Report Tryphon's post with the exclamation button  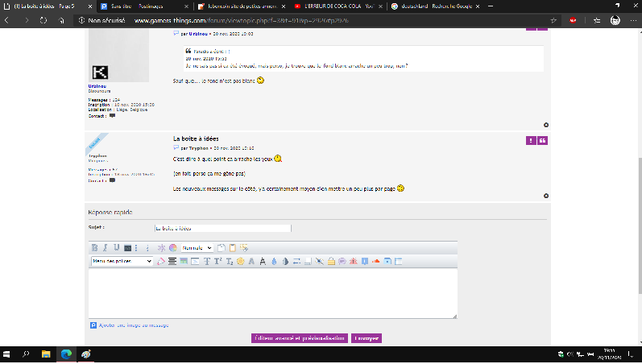(531, 140)
